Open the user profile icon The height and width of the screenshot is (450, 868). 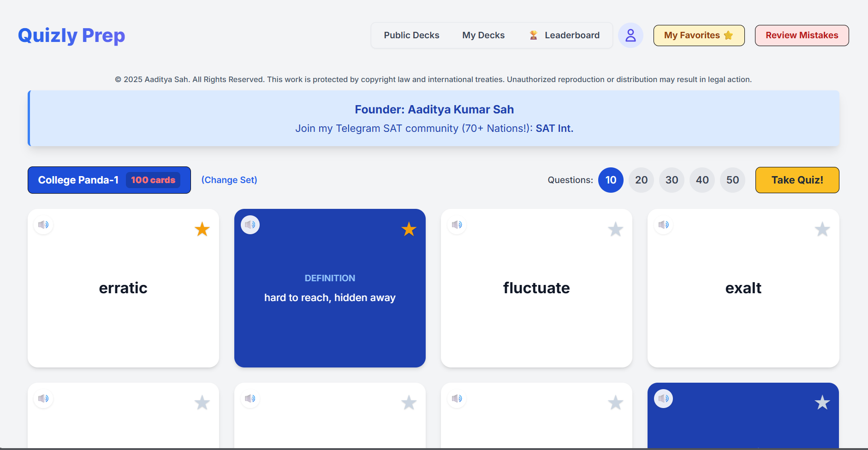(x=630, y=35)
